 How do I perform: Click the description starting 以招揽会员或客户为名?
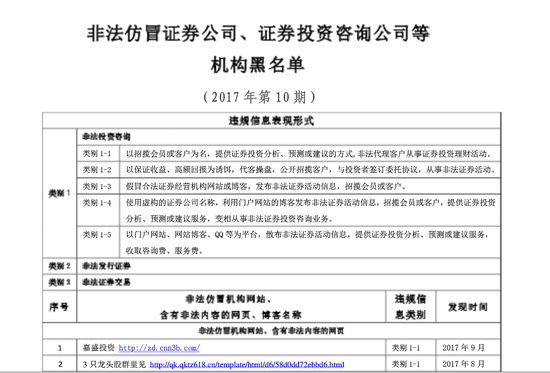(309, 154)
